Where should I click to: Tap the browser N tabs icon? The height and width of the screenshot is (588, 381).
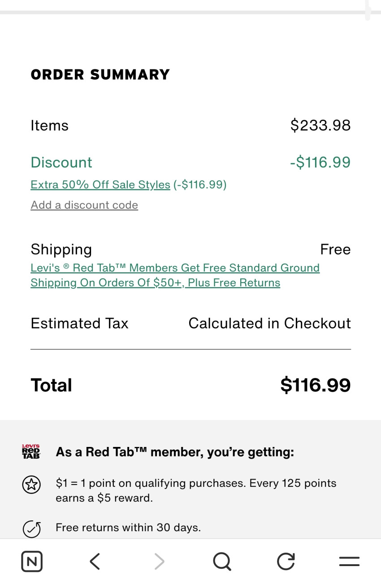click(32, 561)
